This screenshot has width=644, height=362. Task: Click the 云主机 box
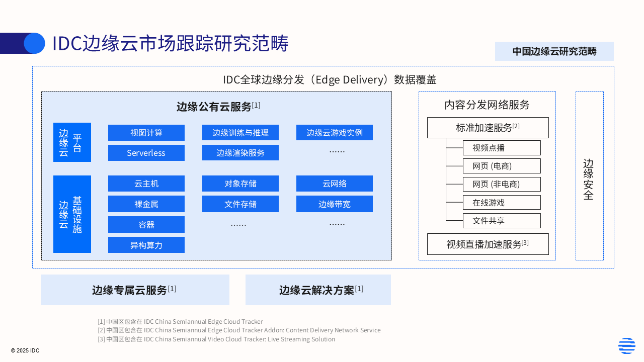146,184
